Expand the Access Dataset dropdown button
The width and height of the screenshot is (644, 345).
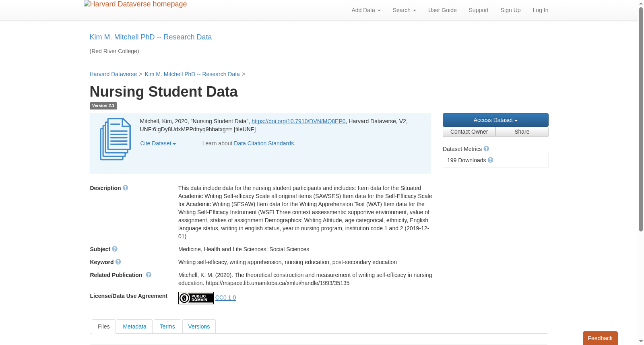pyautogui.click(x=495, y=120)
